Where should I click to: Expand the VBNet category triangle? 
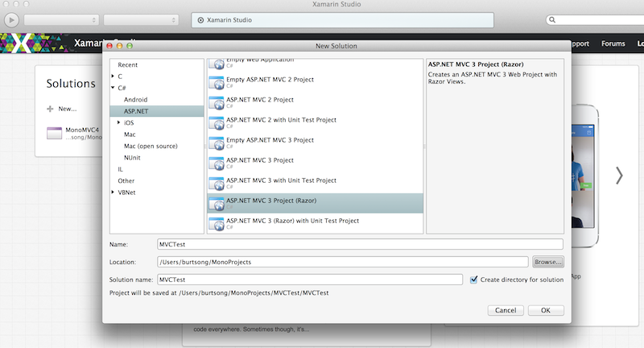click(113, 192)
